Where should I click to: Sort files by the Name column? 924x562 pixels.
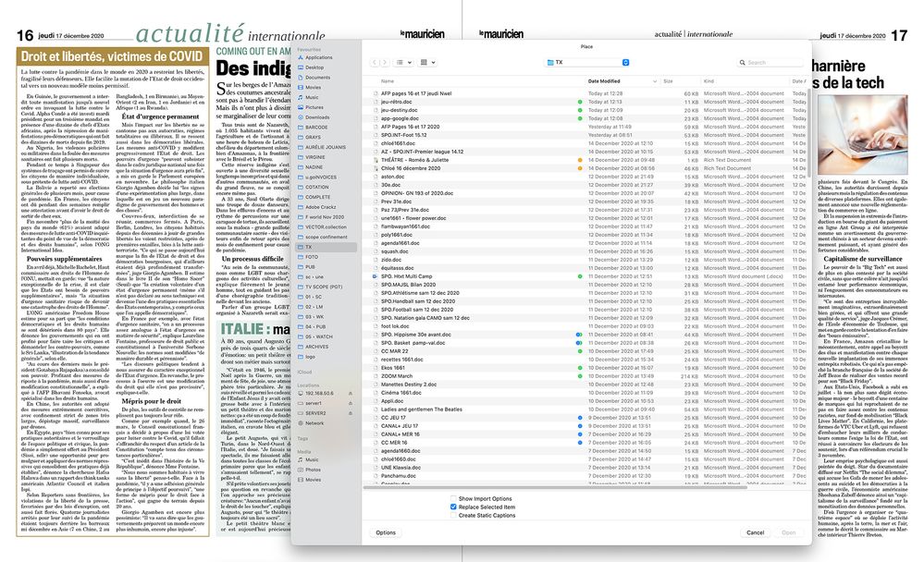click(x=388, y=81)
